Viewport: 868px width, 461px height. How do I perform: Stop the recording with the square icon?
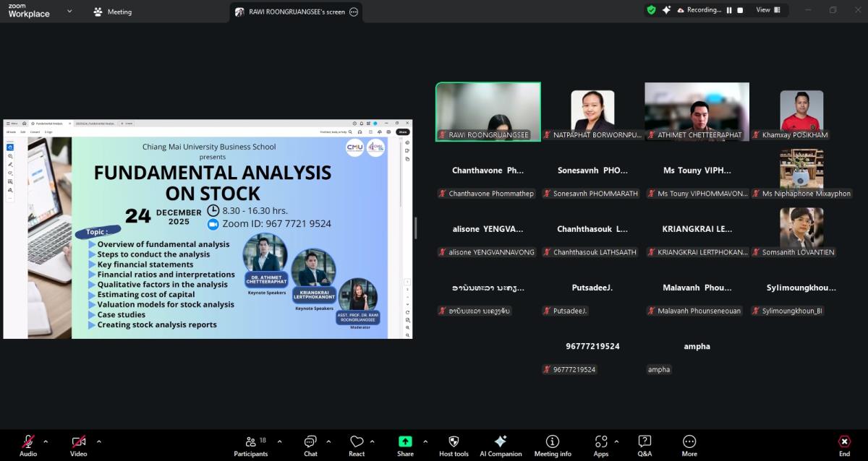point(740,10)
